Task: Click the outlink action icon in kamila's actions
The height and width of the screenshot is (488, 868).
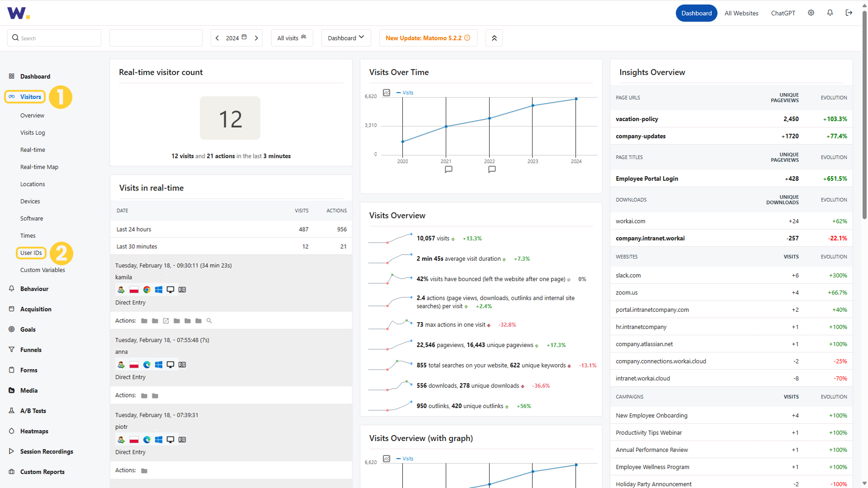Action: pyautogui.click(x=166, y=321)
